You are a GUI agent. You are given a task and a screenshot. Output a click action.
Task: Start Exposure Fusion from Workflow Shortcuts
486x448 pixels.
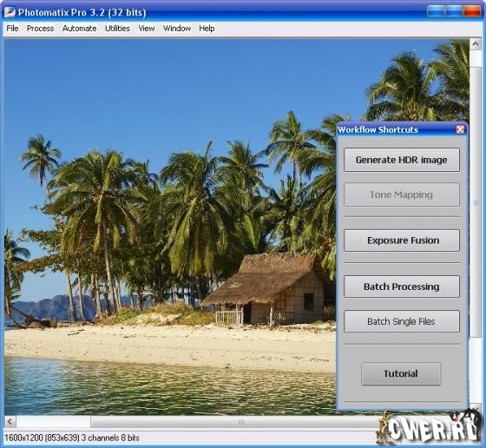pos(401,240)
